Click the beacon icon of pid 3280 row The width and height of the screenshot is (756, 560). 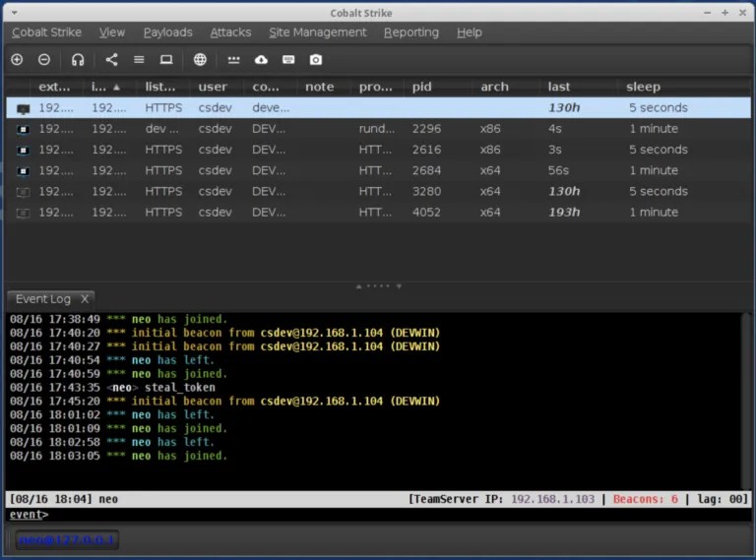pyautogui.click(x=23, y=192)
